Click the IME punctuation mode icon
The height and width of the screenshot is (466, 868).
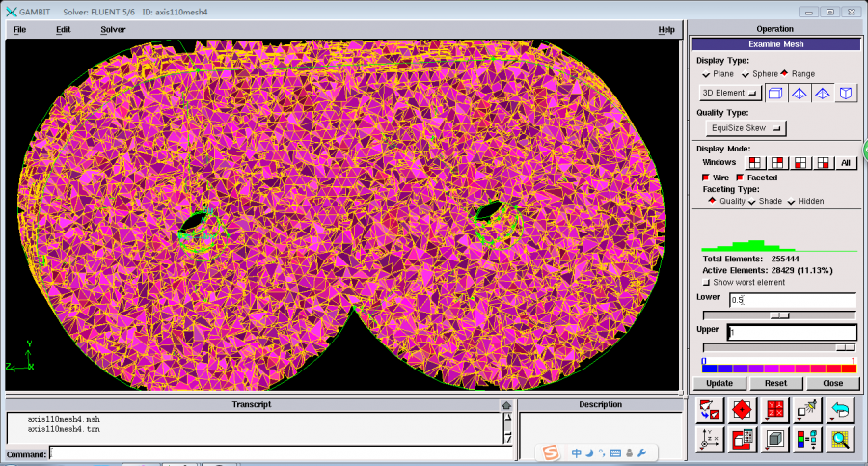602,453
